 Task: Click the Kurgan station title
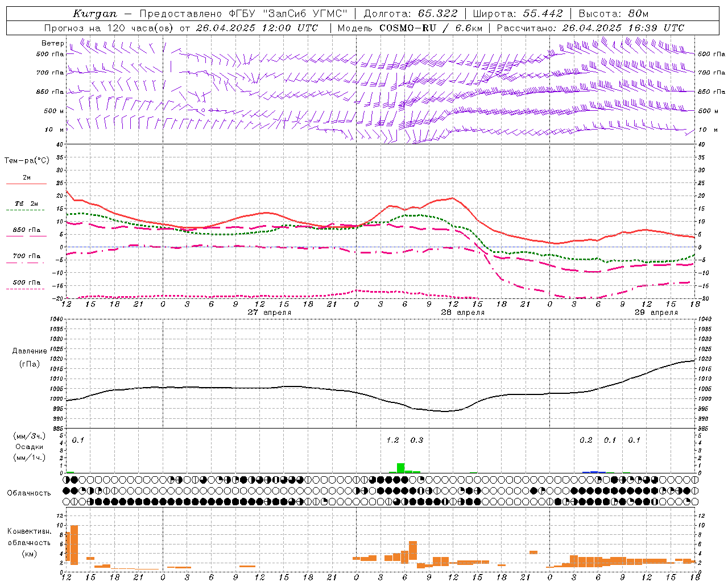click(95, 14)
